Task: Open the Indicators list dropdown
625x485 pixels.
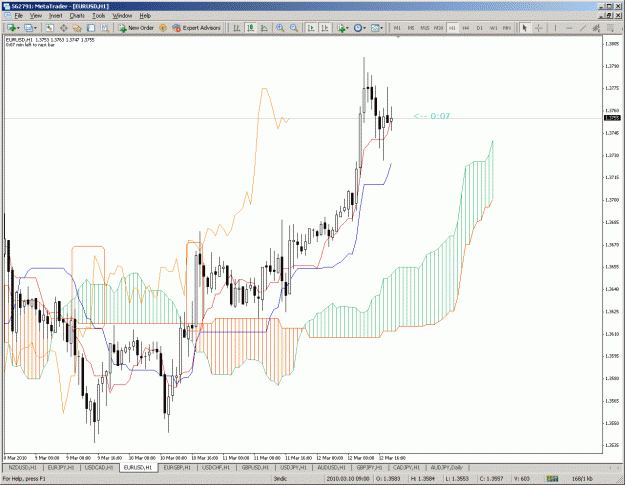Action: click(342, 28)
